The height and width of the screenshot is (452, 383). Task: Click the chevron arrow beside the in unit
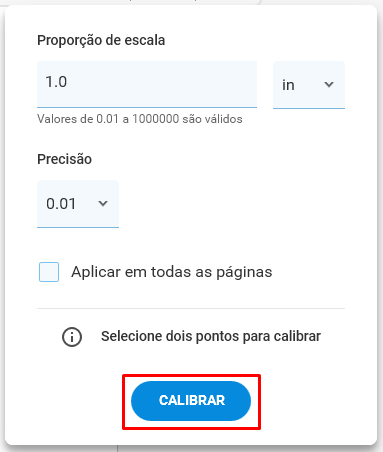[329, 85]
